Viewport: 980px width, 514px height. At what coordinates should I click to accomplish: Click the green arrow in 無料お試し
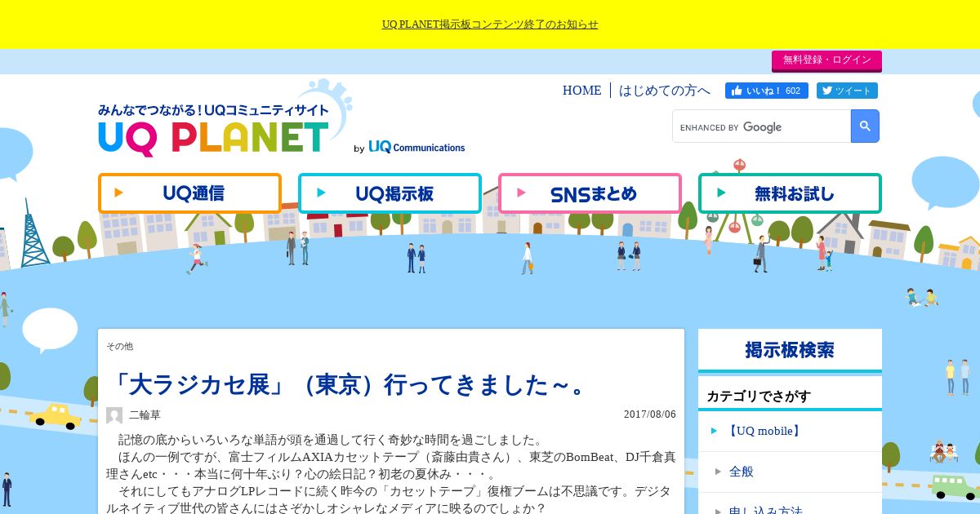721,193
